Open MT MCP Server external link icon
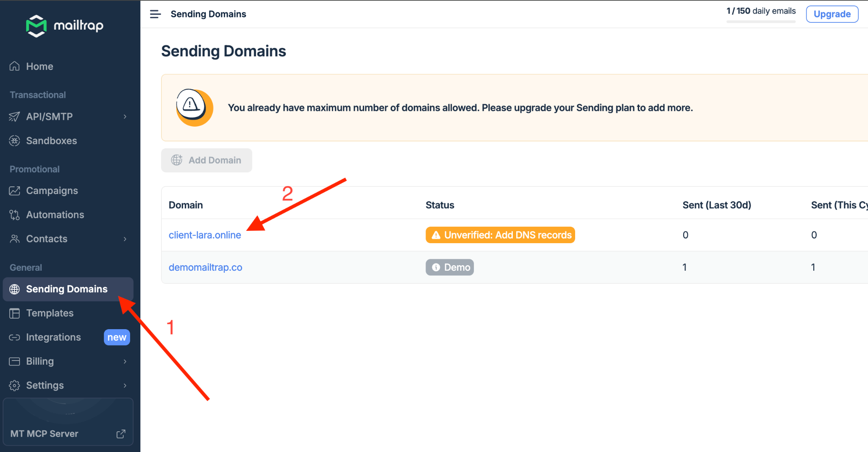Image resolution: width=868 pixels, height=452 pixels. tap(121, 434)
